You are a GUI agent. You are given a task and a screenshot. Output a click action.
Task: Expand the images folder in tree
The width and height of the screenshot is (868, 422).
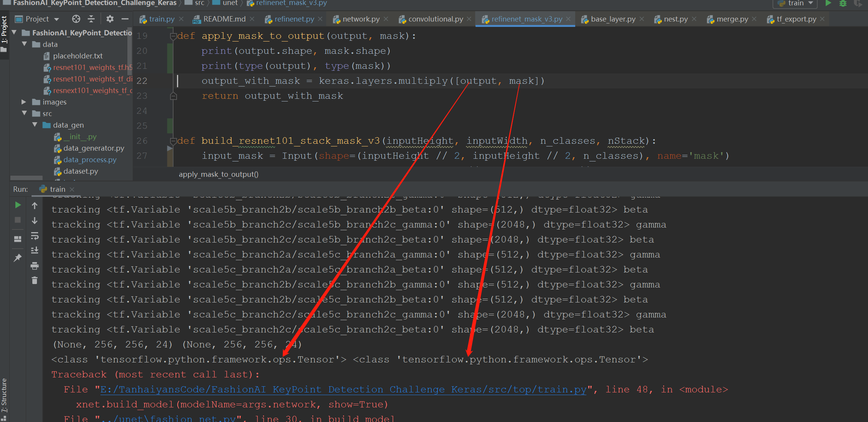pos(24,102)
